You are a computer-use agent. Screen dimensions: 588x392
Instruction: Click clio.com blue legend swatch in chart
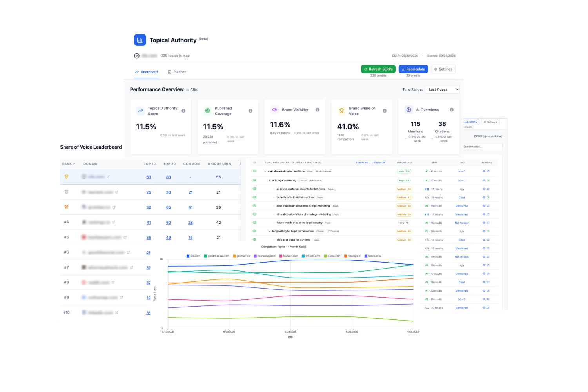188,256
